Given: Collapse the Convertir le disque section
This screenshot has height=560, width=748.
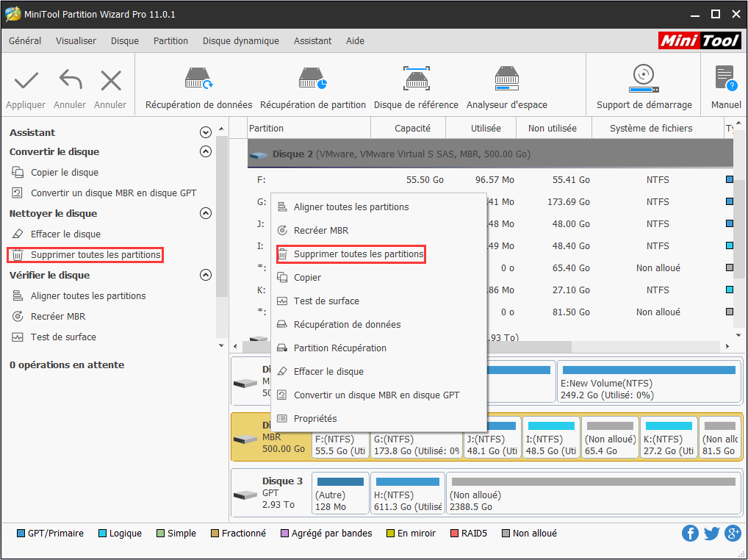Looking at the screenshot, I should click(x=206, y=151).
